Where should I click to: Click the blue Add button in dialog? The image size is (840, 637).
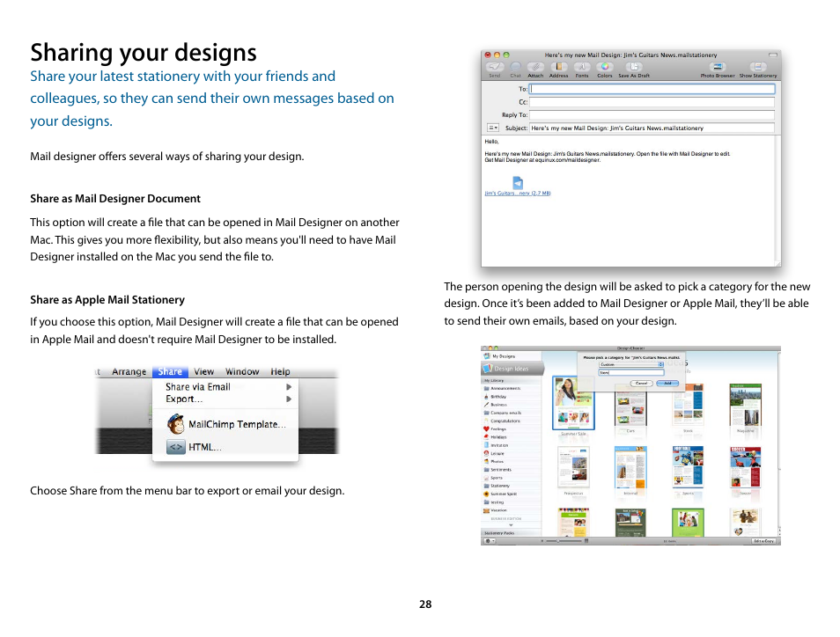(667, 384)
